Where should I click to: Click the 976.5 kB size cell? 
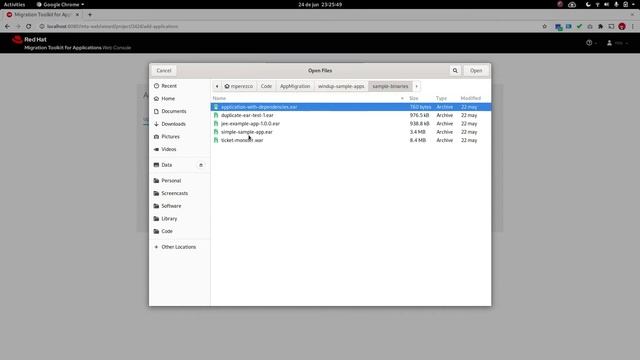coord(419,116)
